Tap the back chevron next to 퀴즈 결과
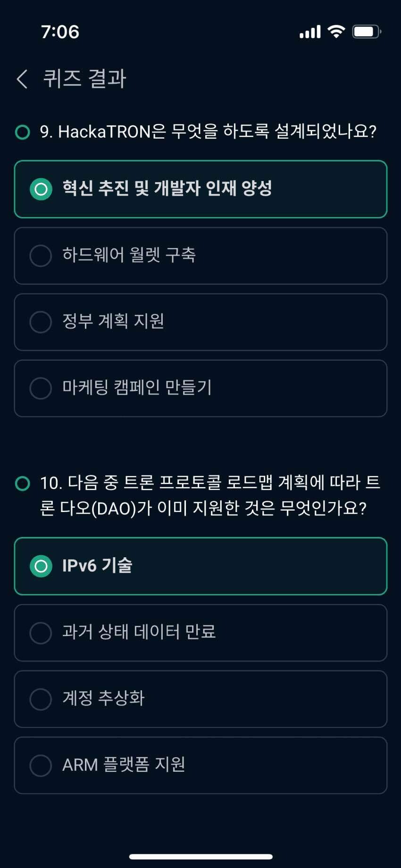 [x=21, y=78]
